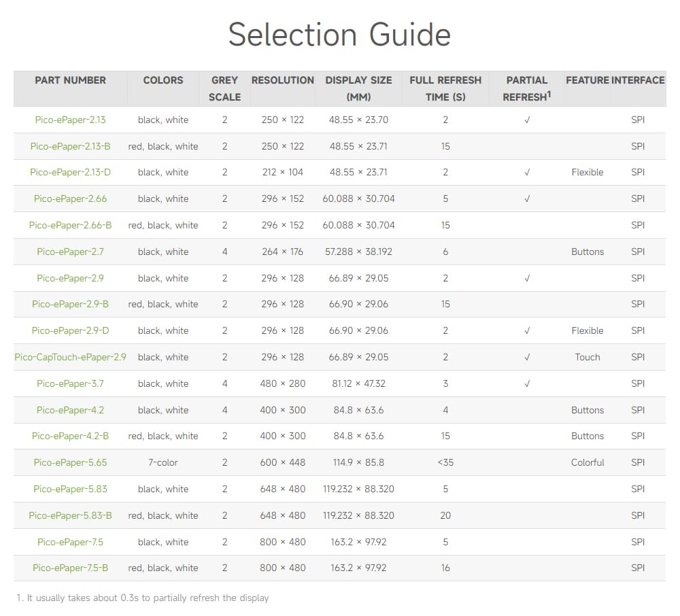Click the Pico-ePaper-7.5 part number
Viewport: 680px width, 616px height.
[x=70, y=542]
